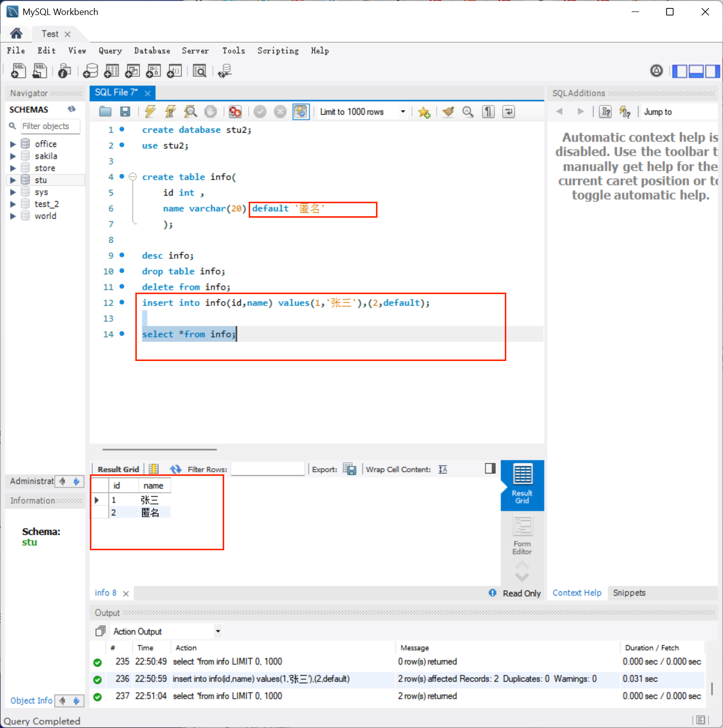723x728 pixels.
Task: Commit the current transaction
Action: click(x=260, y=112)
